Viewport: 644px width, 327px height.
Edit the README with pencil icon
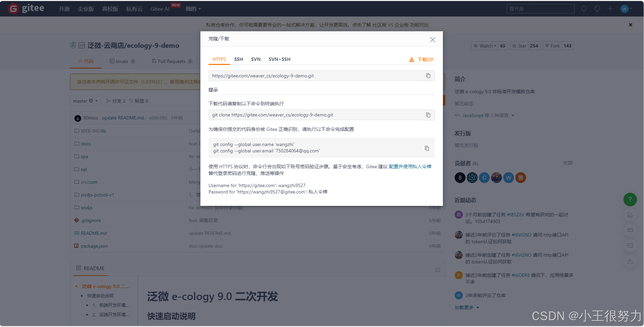click(438, 269)
